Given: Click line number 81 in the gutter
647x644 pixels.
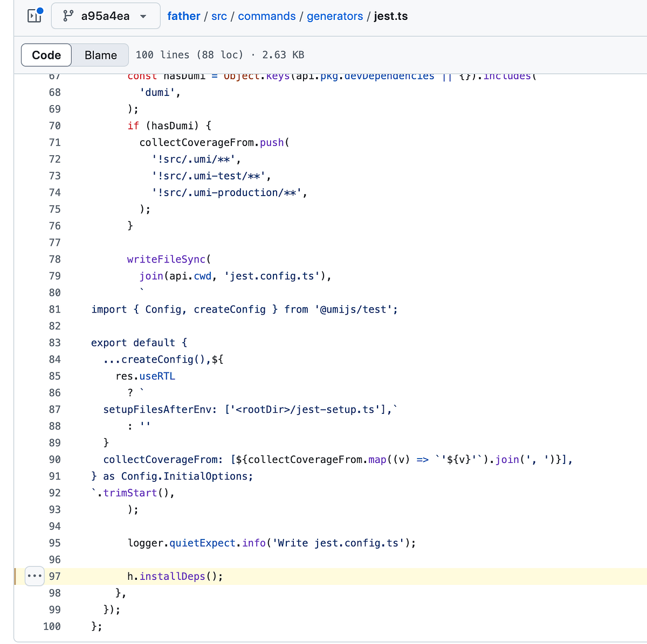Looking at the screenshot, I should [x=54, y=309].
